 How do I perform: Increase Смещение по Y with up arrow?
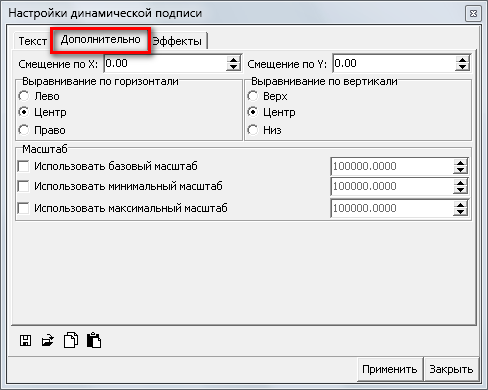pyautogui.click(x=462, y=60)
